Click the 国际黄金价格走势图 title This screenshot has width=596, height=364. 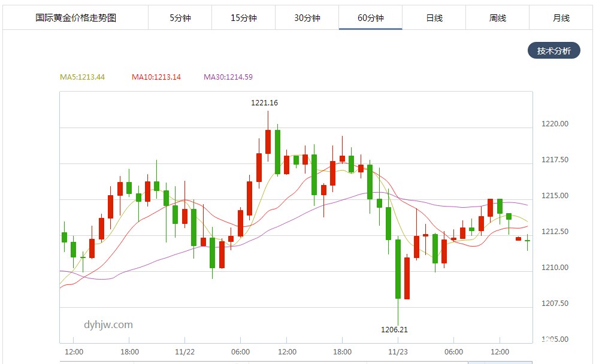pos(75,18)
